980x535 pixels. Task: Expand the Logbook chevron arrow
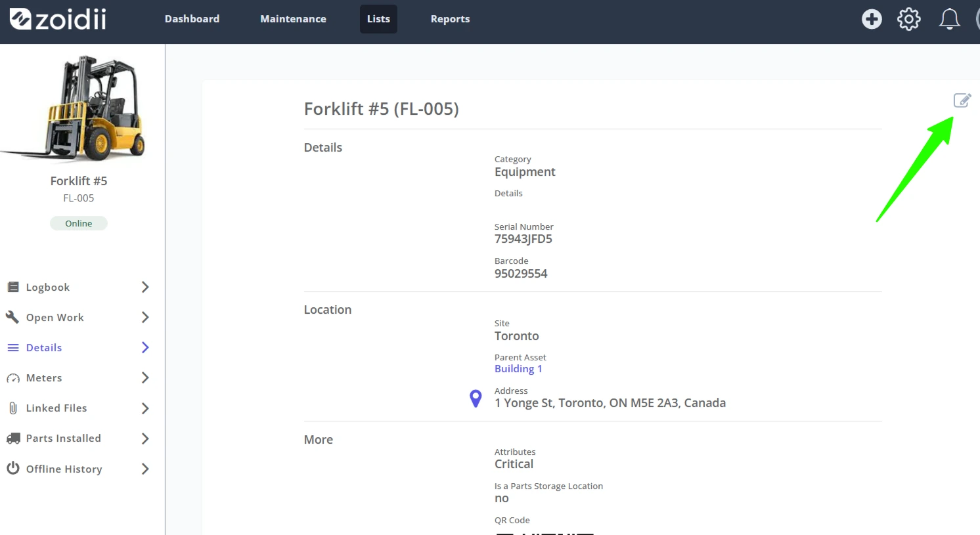click(145, 287)
